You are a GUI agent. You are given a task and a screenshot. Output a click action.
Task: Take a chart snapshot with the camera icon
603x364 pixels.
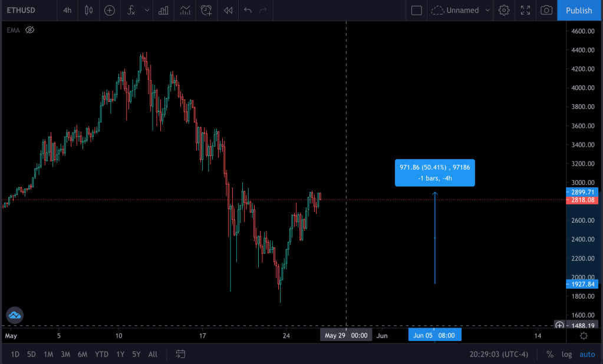coord(546,10)
